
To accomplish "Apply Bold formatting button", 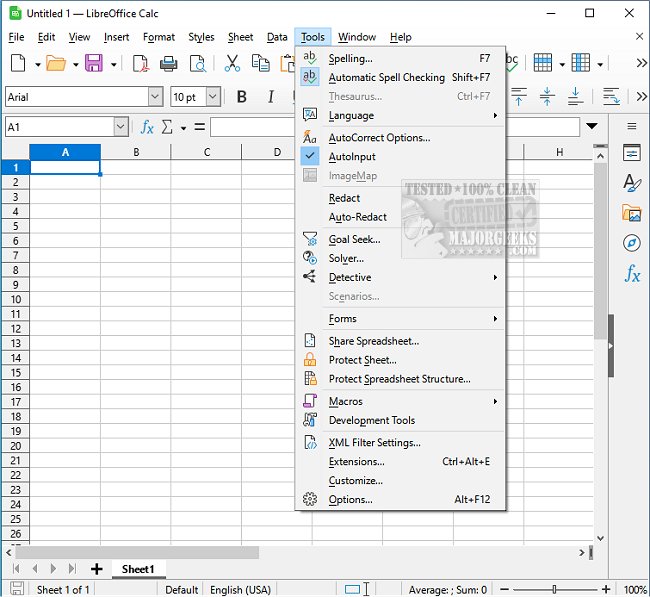I will click(x=241, y=97).
